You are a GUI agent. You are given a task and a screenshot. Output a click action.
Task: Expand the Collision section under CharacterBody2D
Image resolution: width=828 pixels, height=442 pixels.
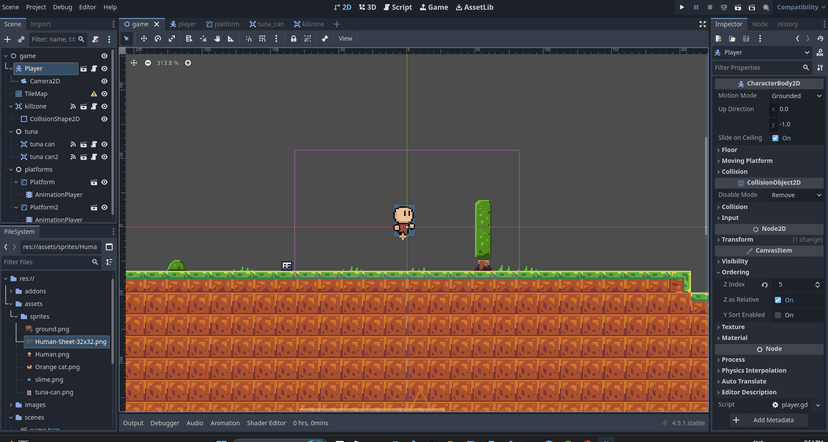tap(735, 171)
